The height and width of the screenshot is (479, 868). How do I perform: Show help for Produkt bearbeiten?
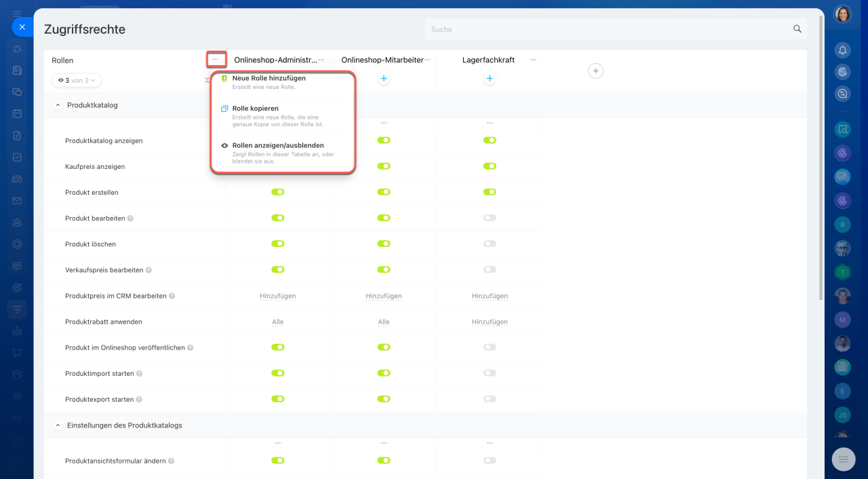click(x=130, y=218)
